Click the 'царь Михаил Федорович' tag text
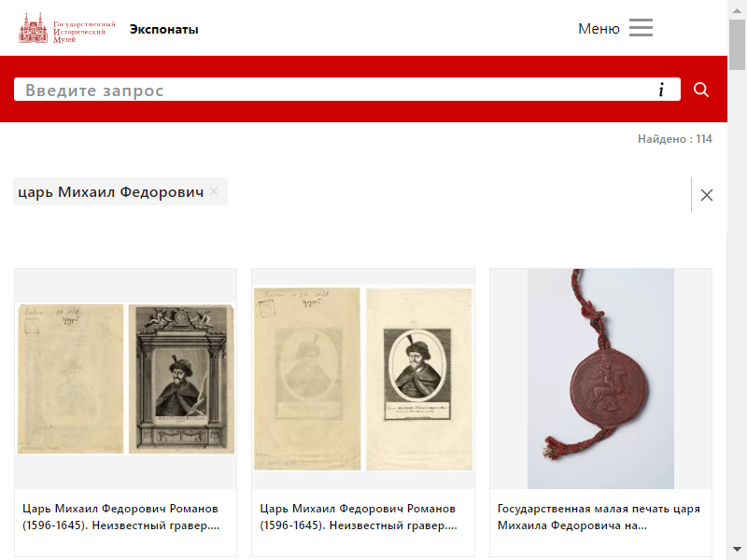 [x=110, y=191]
